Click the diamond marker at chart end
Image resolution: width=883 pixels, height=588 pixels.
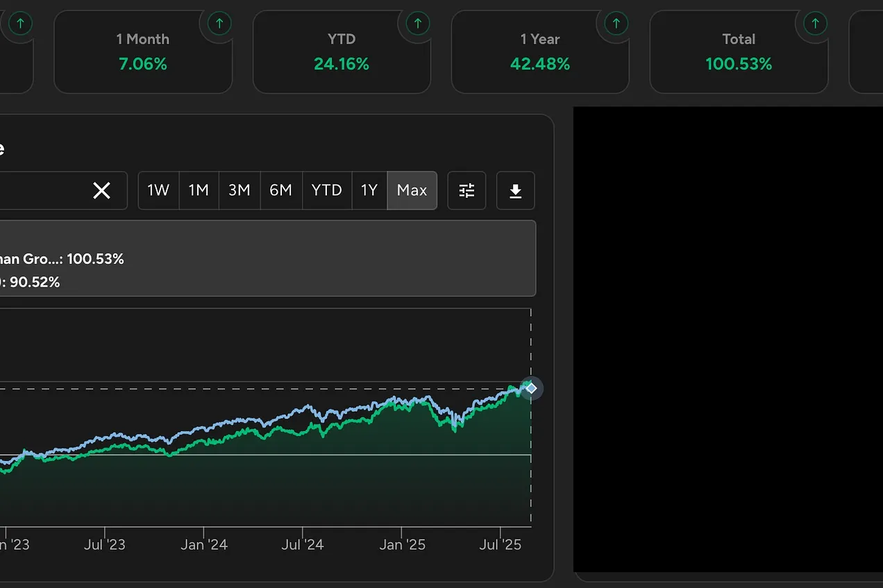[531, 388]
